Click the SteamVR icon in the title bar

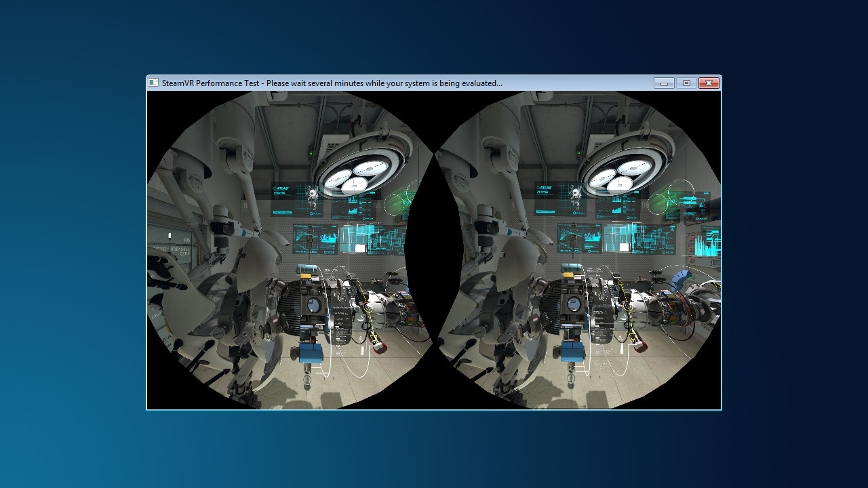(x=153, y=83)
